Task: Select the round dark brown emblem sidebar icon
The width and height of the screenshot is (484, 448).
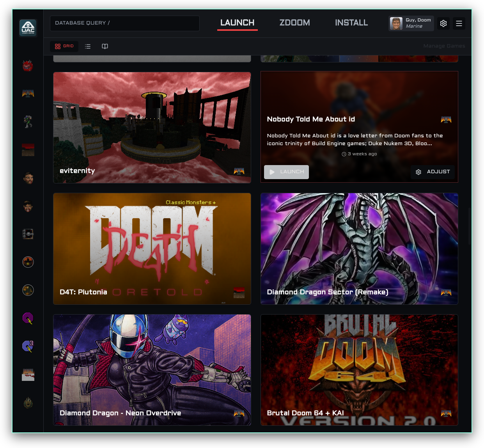Action: click(x=28, y=290)
